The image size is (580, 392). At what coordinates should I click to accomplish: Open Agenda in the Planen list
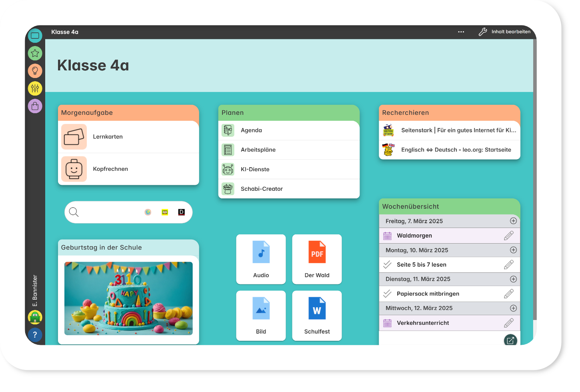pos(251,130)
